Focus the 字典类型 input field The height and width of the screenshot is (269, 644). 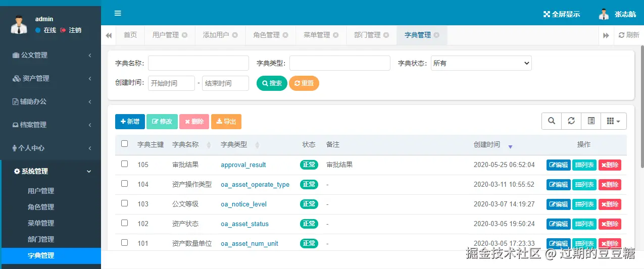point(340,63)
